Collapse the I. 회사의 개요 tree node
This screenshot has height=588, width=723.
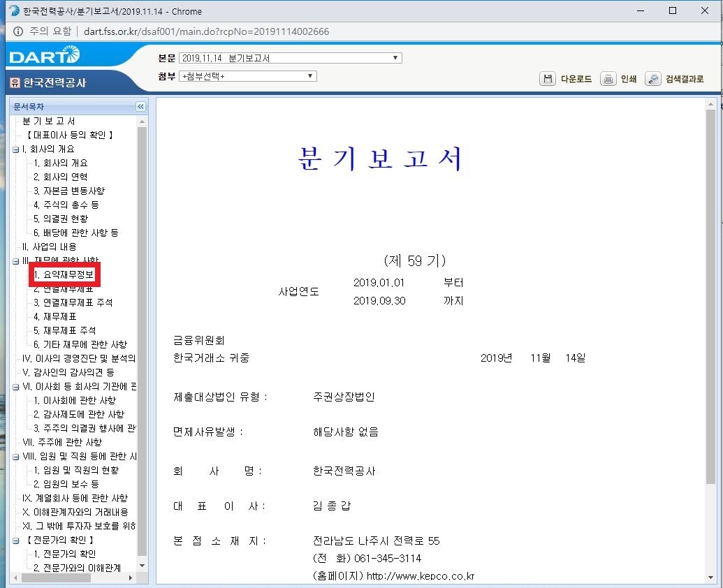point(15,149)
